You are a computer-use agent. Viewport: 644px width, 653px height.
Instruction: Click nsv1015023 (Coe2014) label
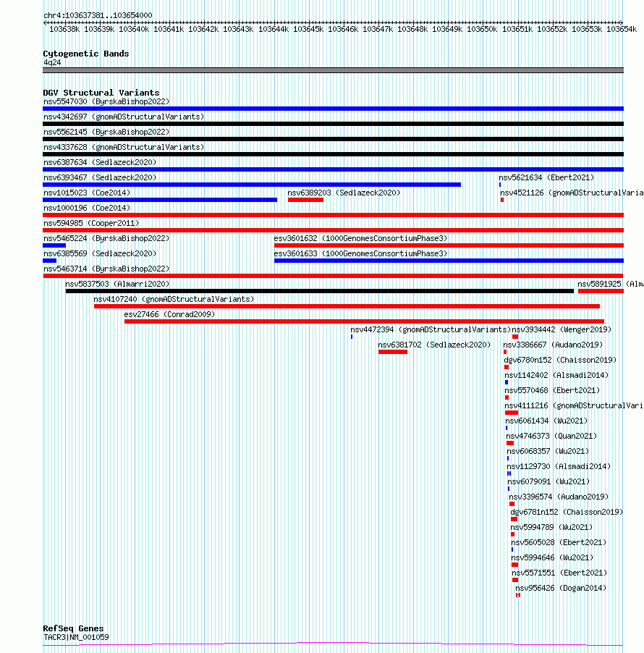click(x=87, y=193)
